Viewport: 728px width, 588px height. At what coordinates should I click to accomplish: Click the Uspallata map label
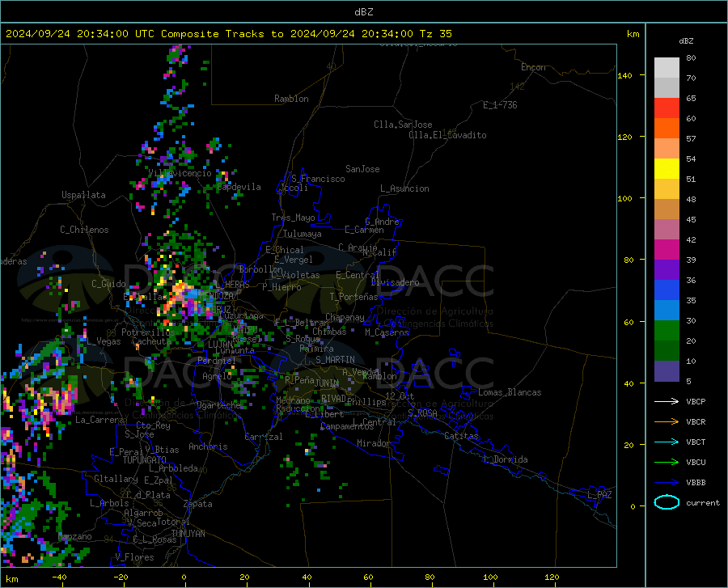pyautogui.click(x=83, y=195)
